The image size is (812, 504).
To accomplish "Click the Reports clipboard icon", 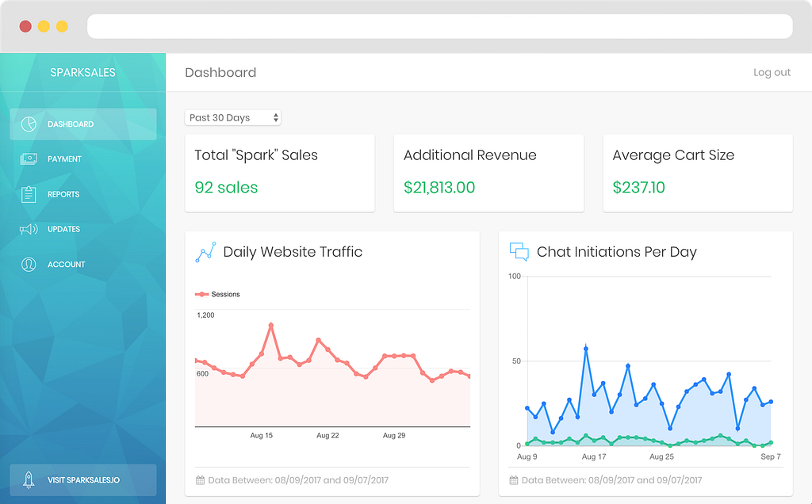I will coord(29,194).
